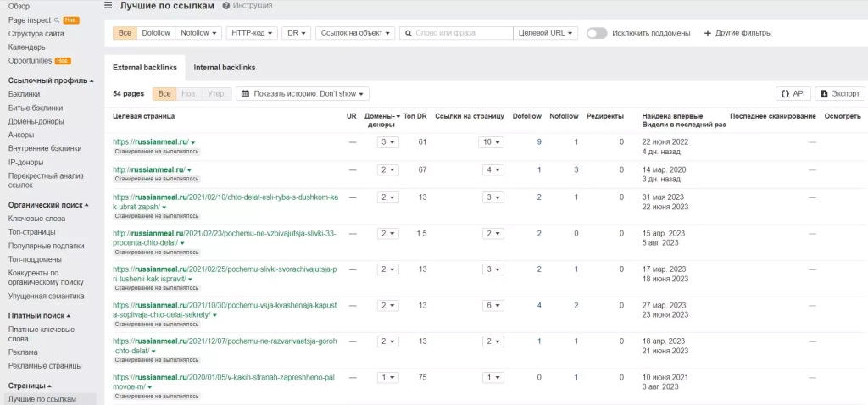
Task: Click the Page inspect search icon
Action: (x=57, y=20)
